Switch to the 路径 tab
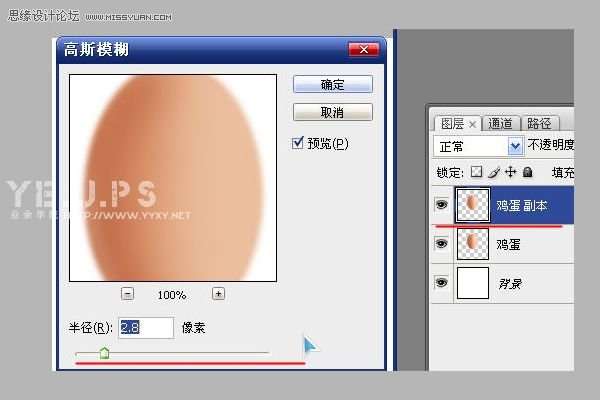This screenshot has width=600, height=400. coord(540,124)
